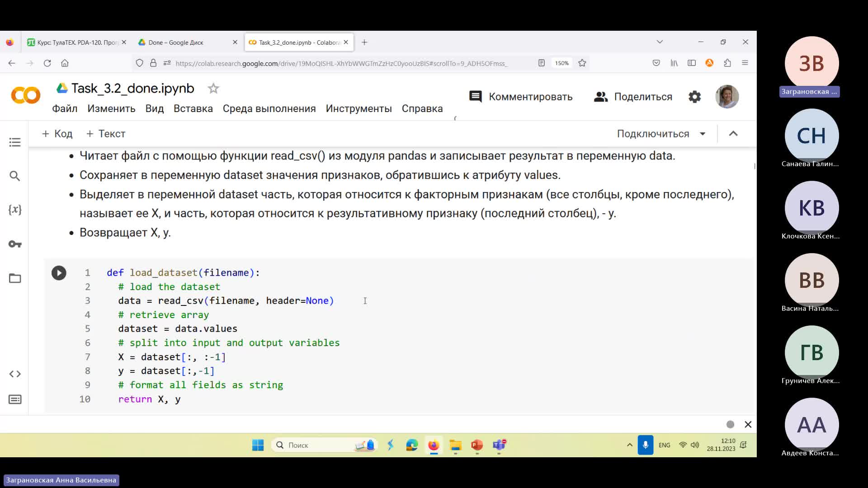Go to the browser home page

[x=65, y=63]
